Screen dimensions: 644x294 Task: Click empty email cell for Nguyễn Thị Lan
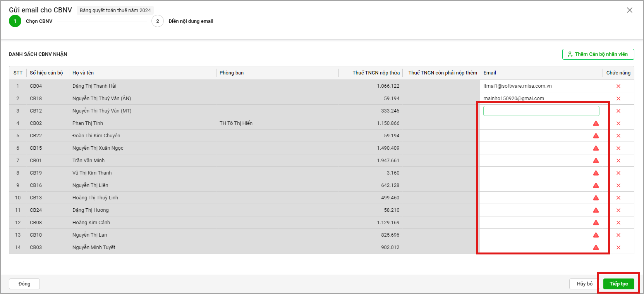(534, 235)
